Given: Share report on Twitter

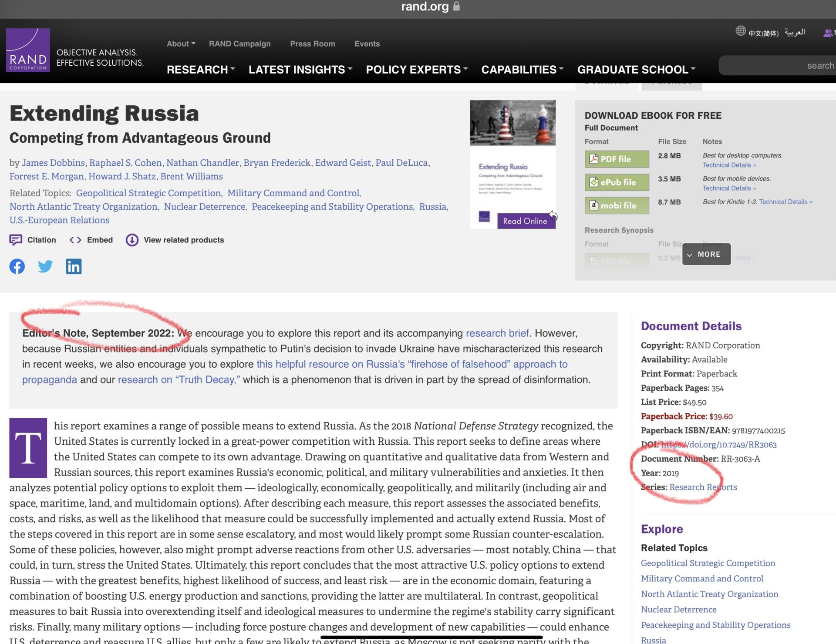Looking at the screenshot, I should click(45, 266).
